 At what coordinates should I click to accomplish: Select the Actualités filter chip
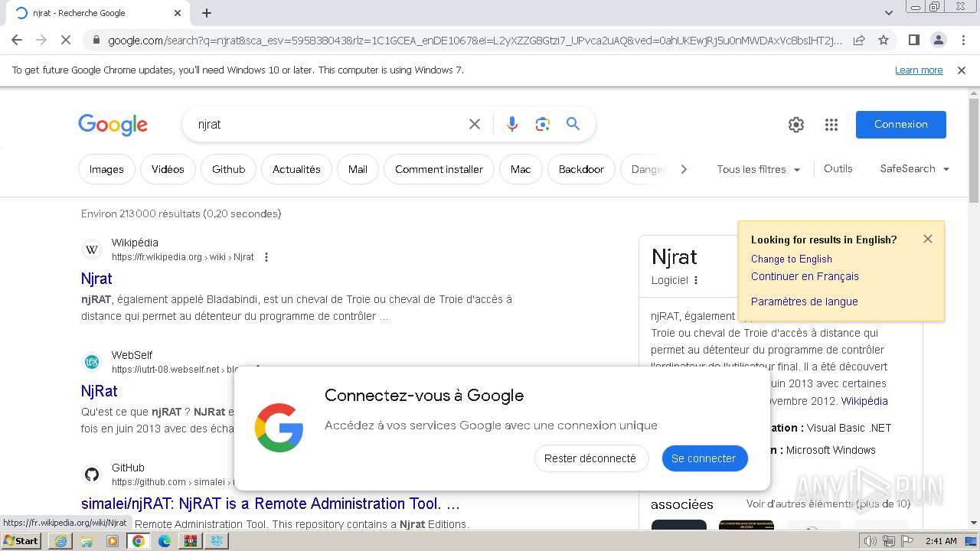point(296,169)
